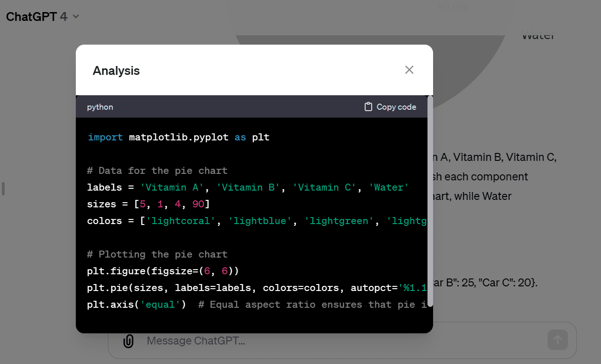Click the Message ChatGPT input field

click(x=342, y=341)
